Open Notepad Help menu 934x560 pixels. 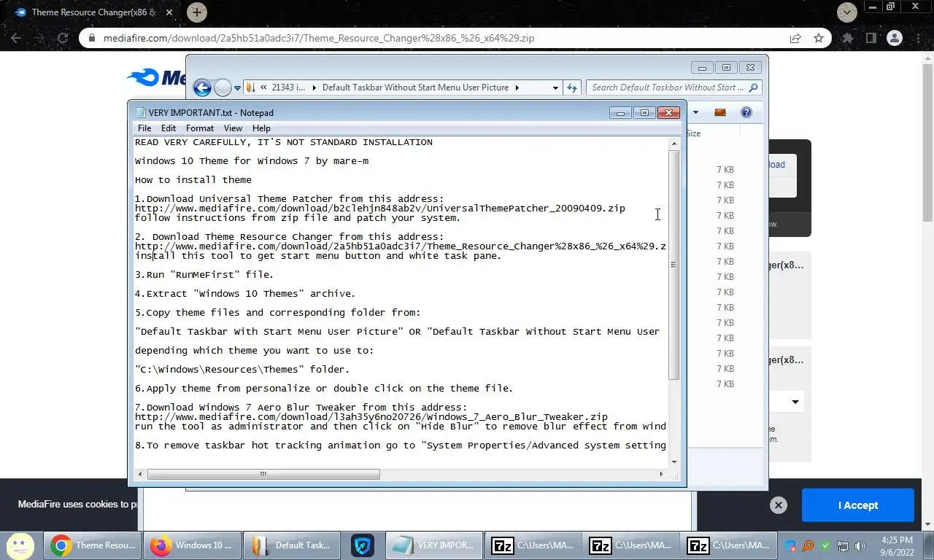click(x=261, y=128)
